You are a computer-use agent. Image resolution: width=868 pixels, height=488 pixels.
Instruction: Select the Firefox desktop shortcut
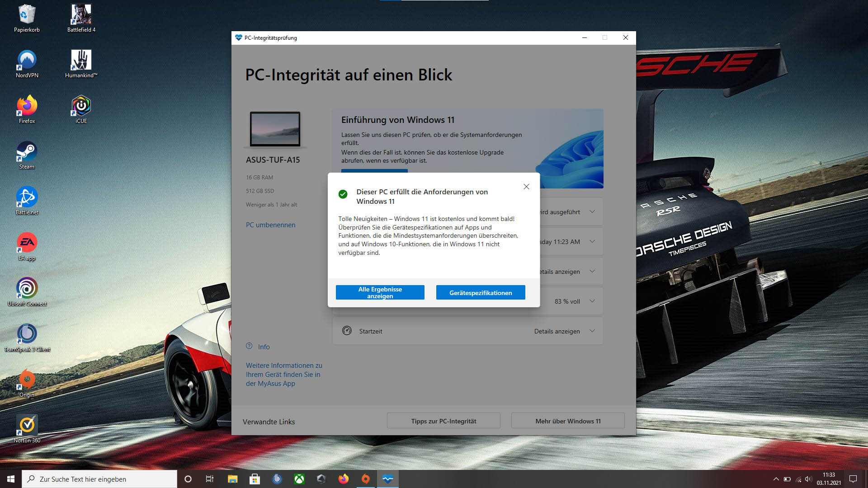pos(27,110)
